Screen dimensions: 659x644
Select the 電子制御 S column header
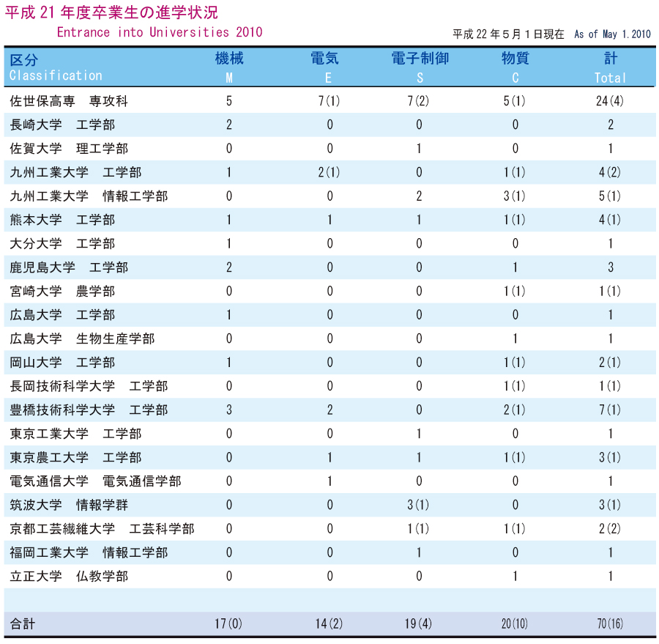click(x=420, y=67)
